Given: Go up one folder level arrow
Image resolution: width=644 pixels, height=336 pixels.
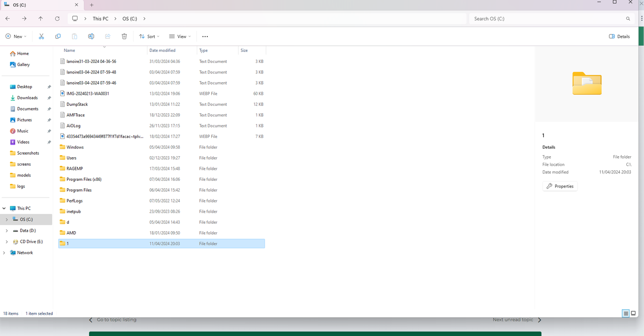Looking at the screenshot, I should click(41, 19).
